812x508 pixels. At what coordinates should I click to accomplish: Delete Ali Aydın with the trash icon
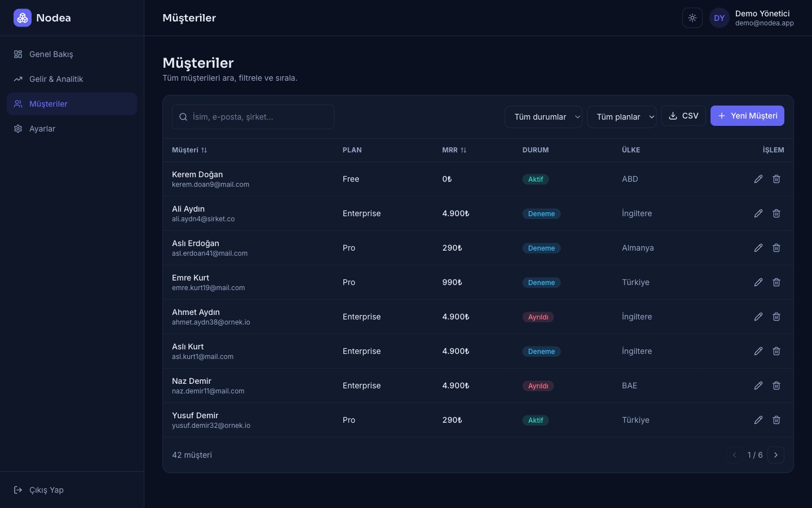[x=776, y=213]
